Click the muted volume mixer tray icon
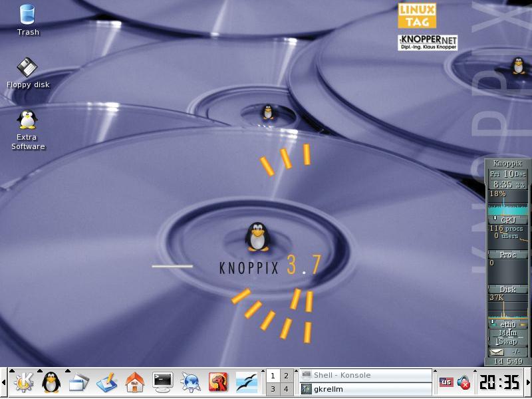 point(464,383)
